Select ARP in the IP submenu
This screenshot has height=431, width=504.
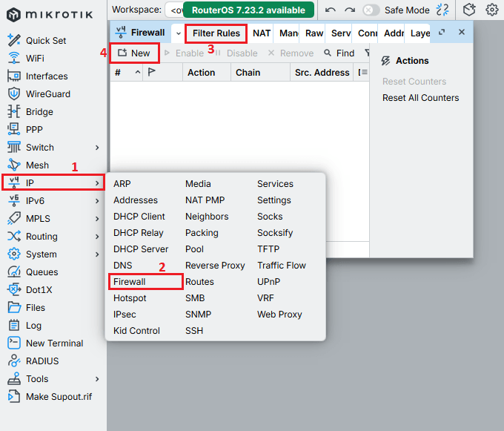(x=122, y=184)
